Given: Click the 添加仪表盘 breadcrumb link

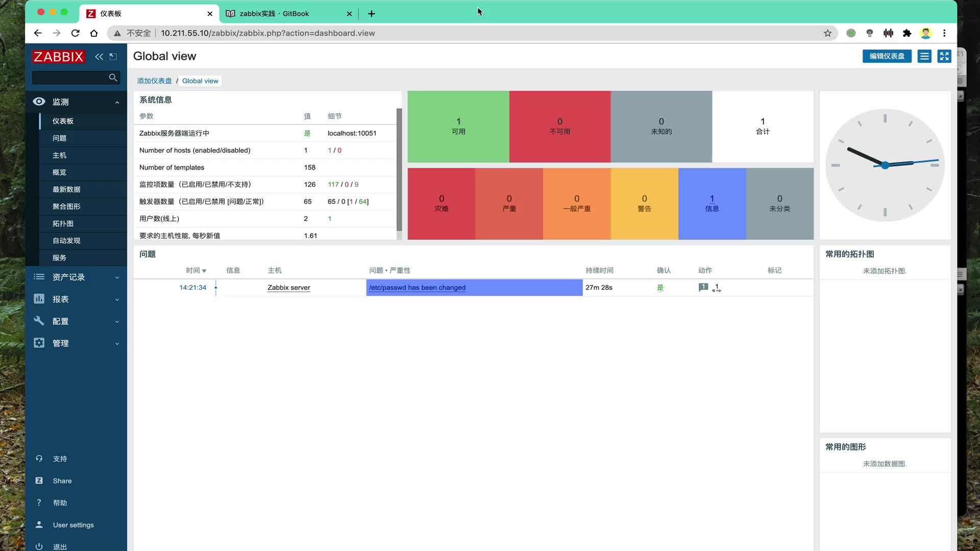Looking at the screenshot, I should [x=154, y=81].
